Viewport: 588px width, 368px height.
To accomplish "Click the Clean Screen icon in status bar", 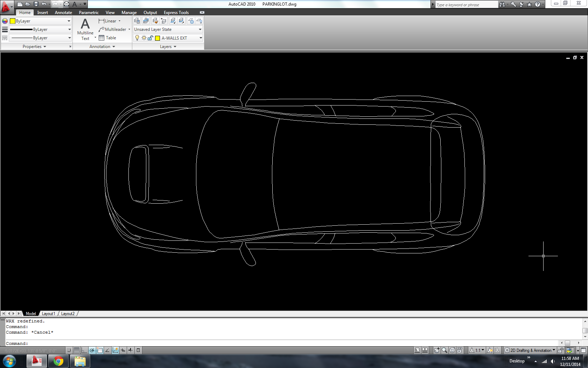I will pos(583,350).
